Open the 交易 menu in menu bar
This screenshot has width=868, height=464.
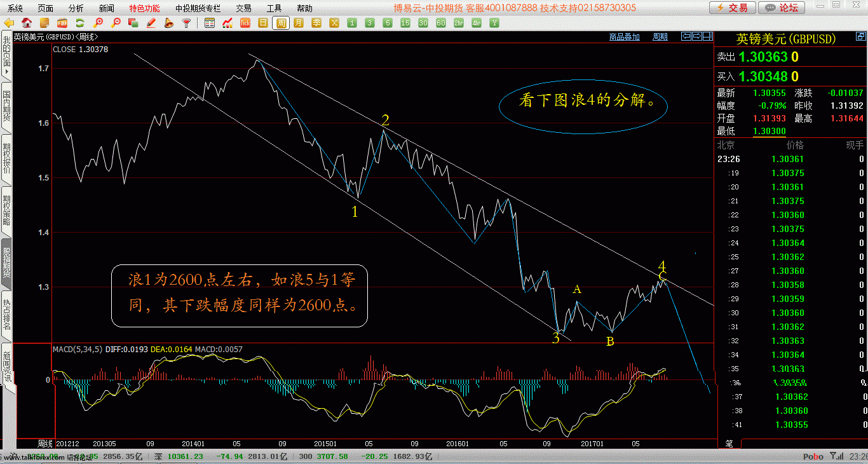[243, 8]
